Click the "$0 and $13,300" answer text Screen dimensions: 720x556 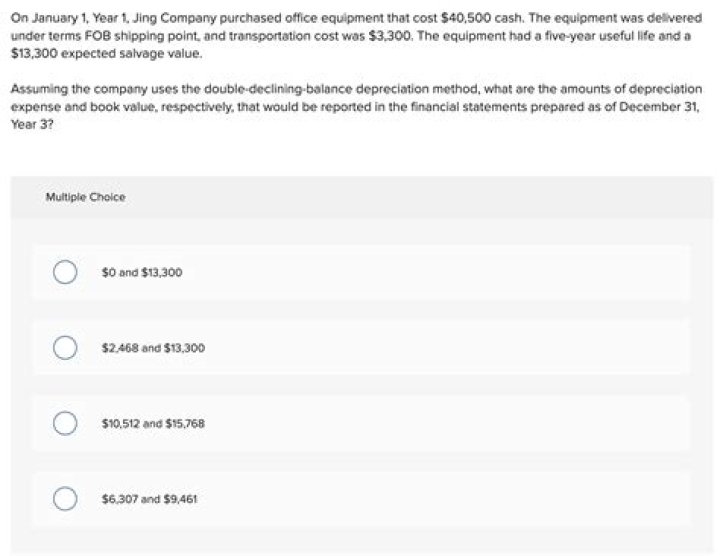pos(142,272)
